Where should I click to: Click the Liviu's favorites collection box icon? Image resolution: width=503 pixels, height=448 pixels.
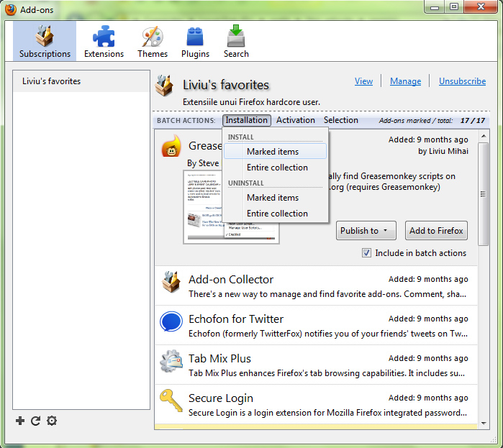(164, 86)
